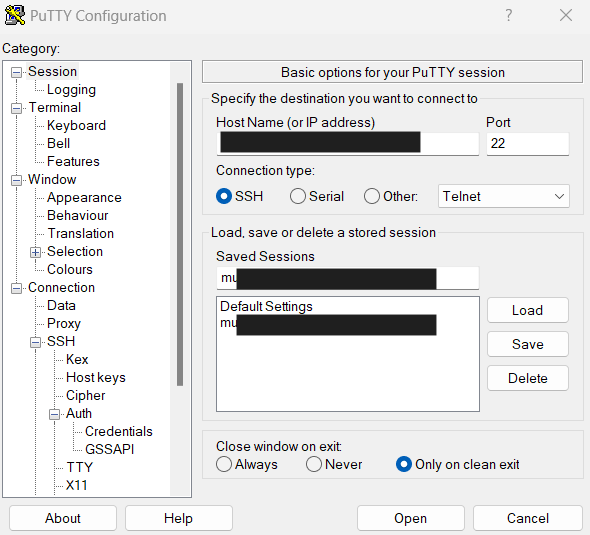Screen dimensions: 590x535
Task: Click the category tree scrollbar
Action: [x=180, y=234]
